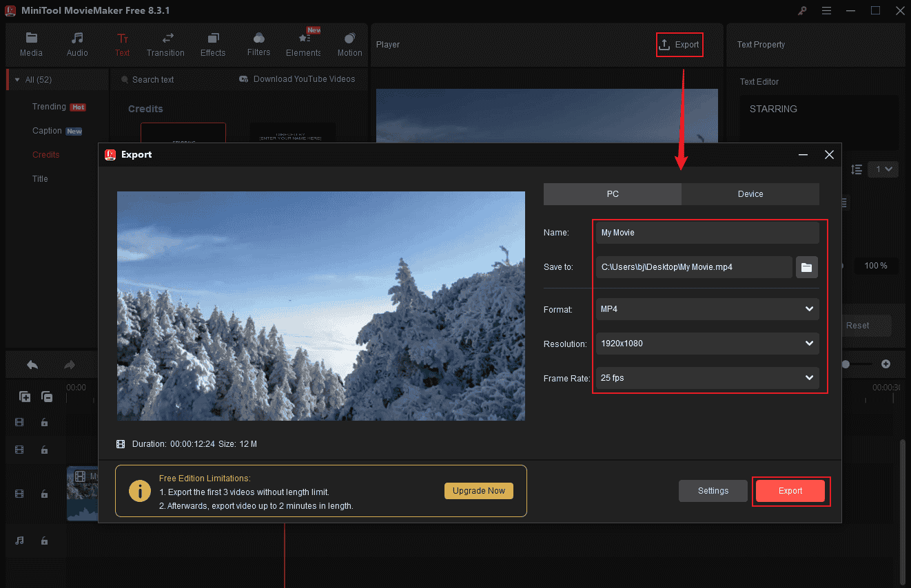Switch to the Device tab

[x=750, y=193]
